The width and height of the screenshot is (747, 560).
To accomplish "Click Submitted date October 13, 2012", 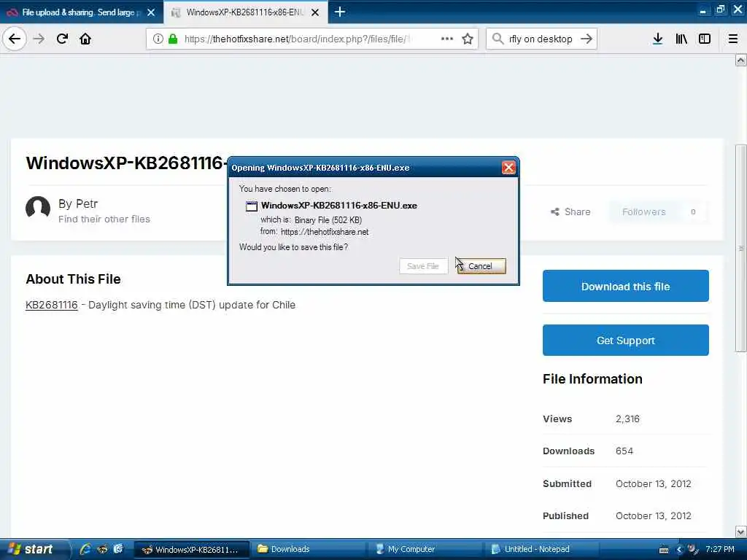I will pyautogui.click(x=653, y=484).
